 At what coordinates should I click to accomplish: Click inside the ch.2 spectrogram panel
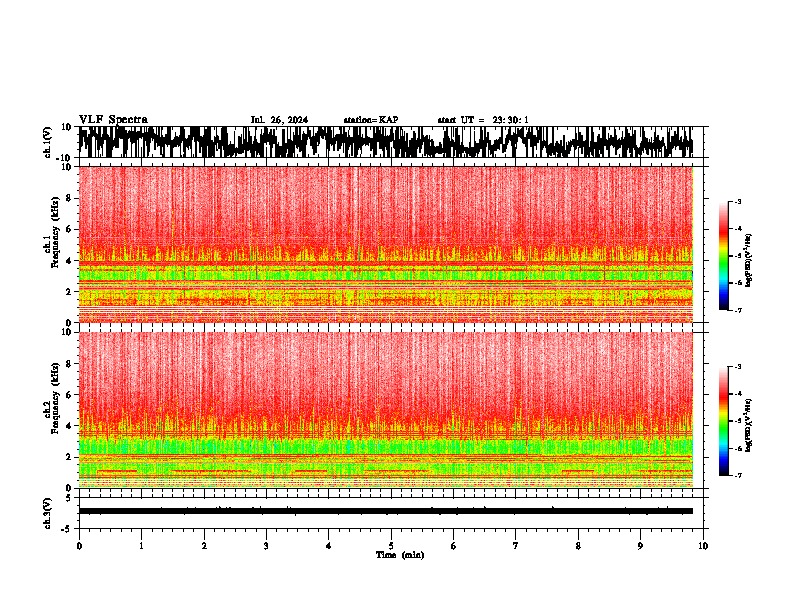point(385,410)
